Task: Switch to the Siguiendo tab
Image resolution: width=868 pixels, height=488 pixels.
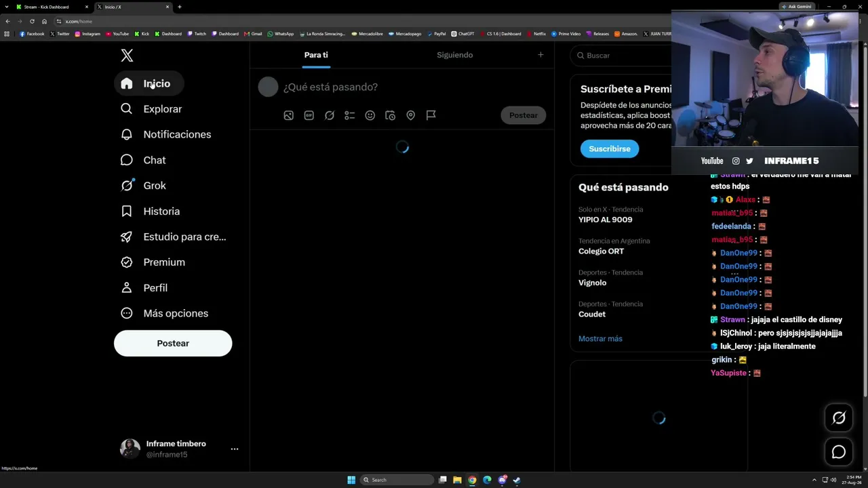Action: coord(455,55)
